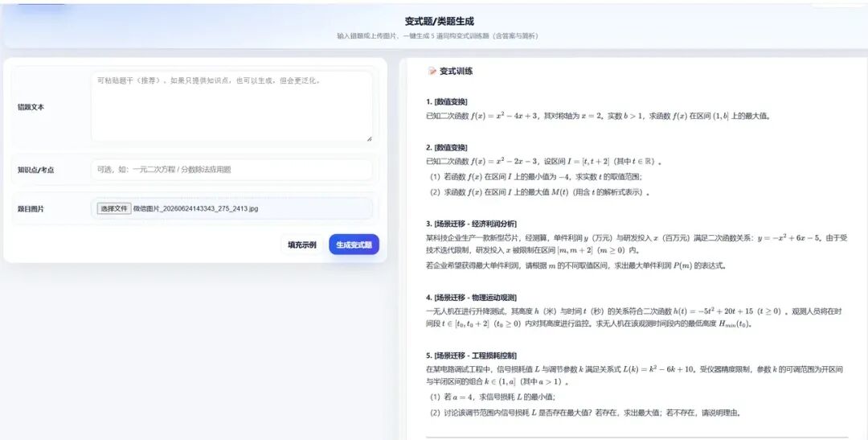868x440 pixels.
Task: Click the heading '1. [数值变换]'
Action: click(x=447, y=101)
